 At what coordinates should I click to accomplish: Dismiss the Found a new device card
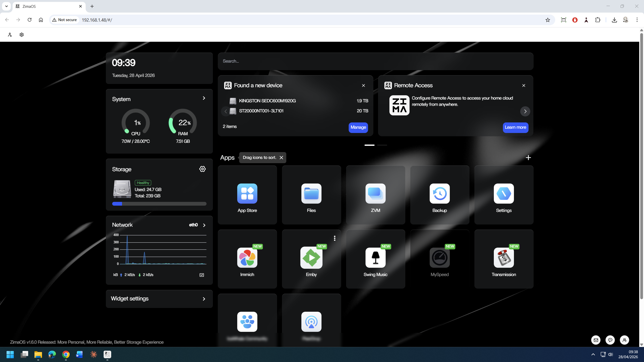click(x=364, y=85)
